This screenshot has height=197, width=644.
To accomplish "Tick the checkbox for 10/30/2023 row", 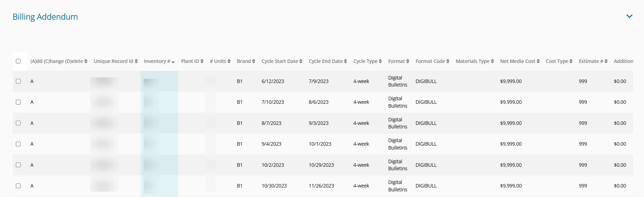I will 18,186.
